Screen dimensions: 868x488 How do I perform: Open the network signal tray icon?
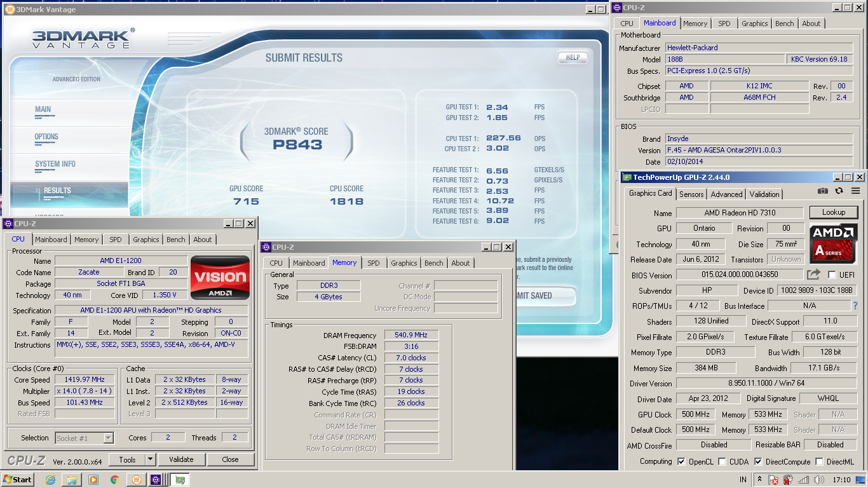(804, 480)
